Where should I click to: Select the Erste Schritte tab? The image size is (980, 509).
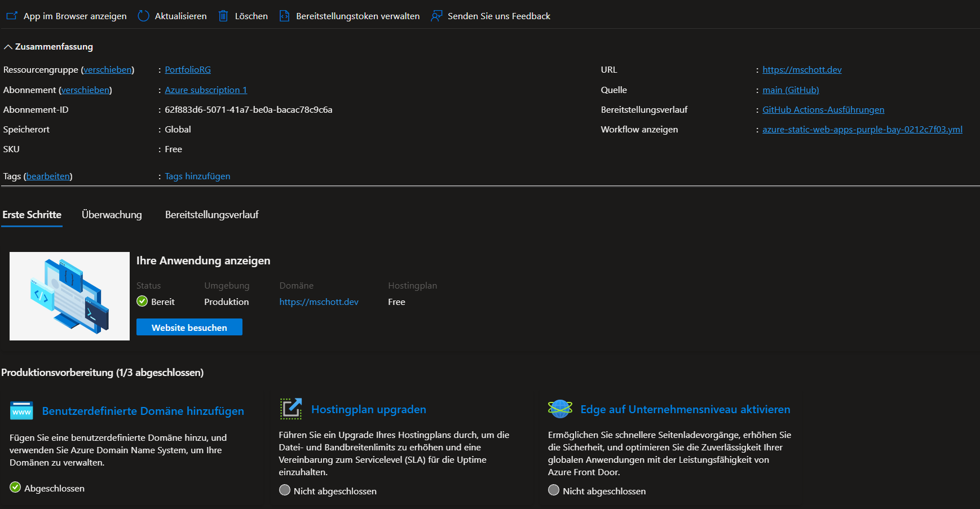click(32, 215)
